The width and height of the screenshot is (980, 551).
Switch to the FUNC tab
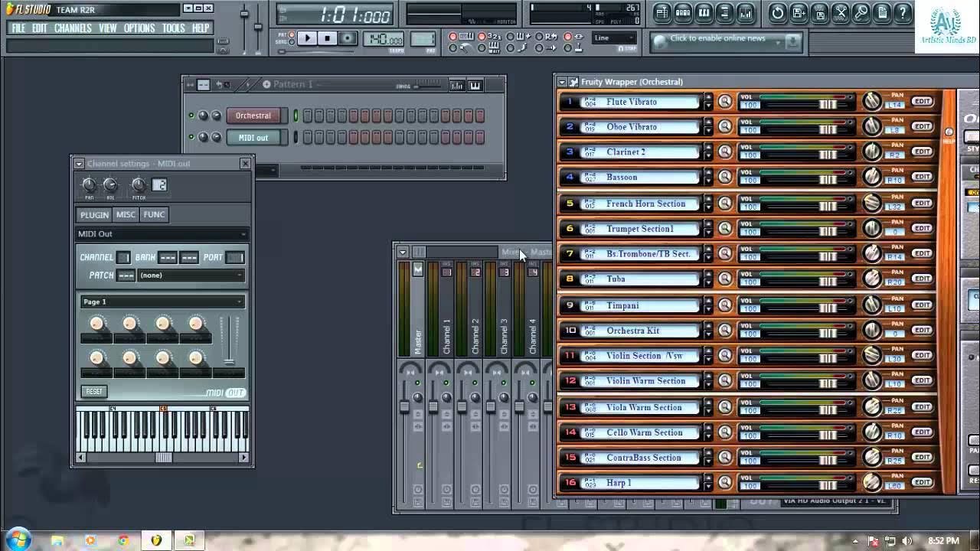pyautogui.click(x=154, y=215)
